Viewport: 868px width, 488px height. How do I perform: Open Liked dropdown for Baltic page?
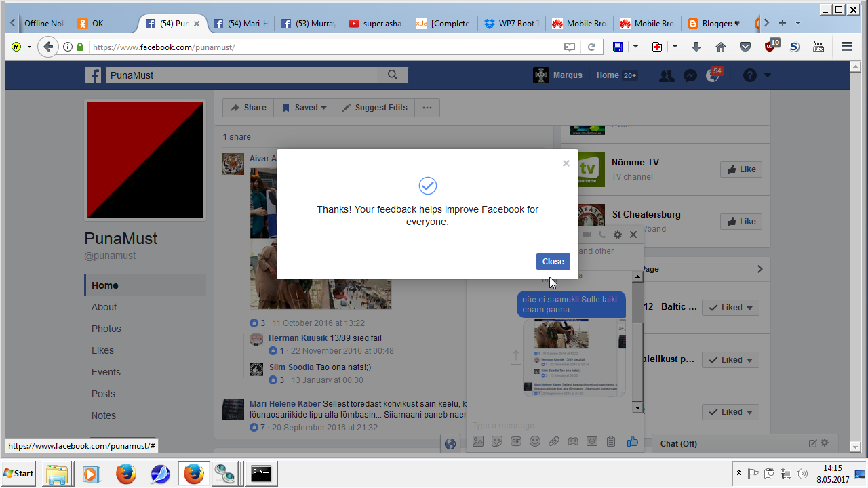pos(730,308)
